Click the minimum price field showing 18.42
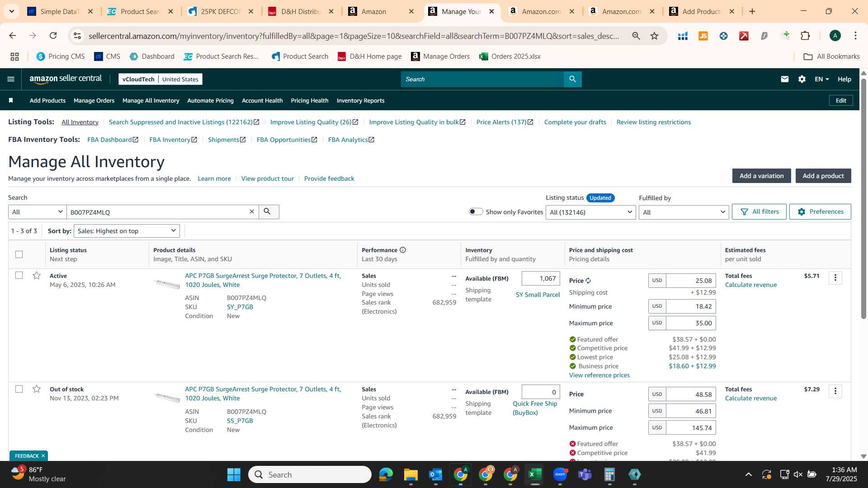This screenshot has width=868, height=488. 691,306
